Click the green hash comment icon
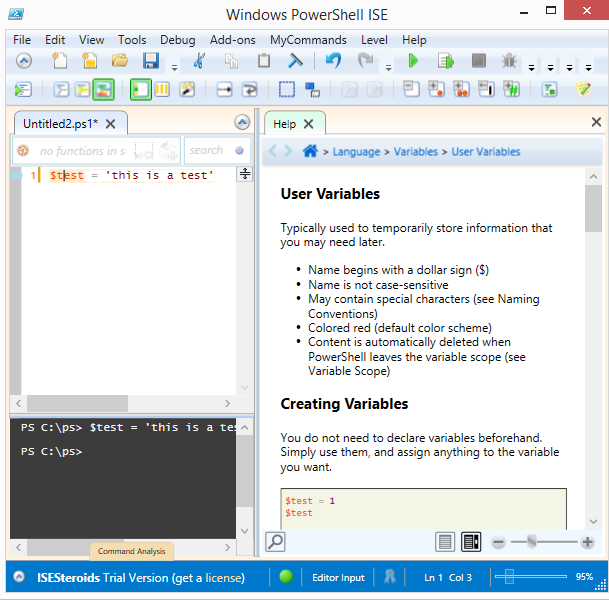The height and width of the screenshot is (600, 609). (x=512, y=89)
